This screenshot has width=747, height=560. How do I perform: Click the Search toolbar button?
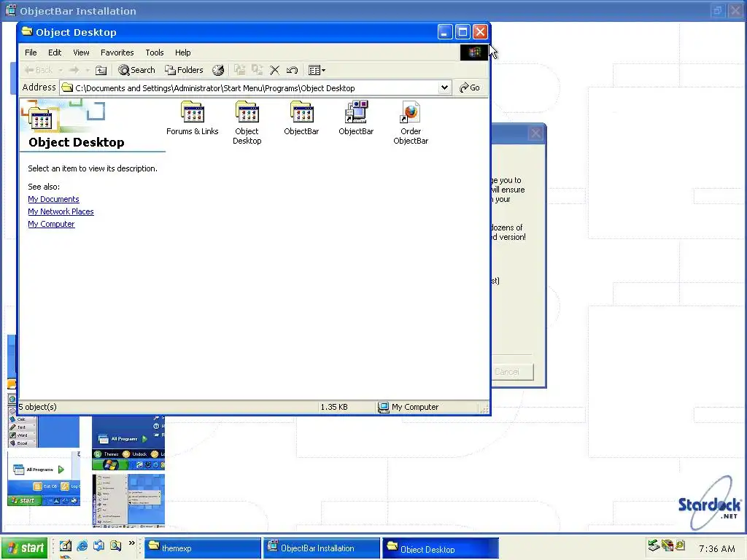tap(136, 71)
